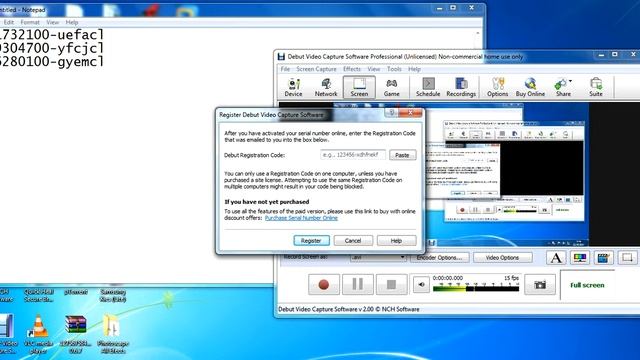Click Cancel in the Register dialog
Screen dimensions: 640x360
[x=353, y=241]
